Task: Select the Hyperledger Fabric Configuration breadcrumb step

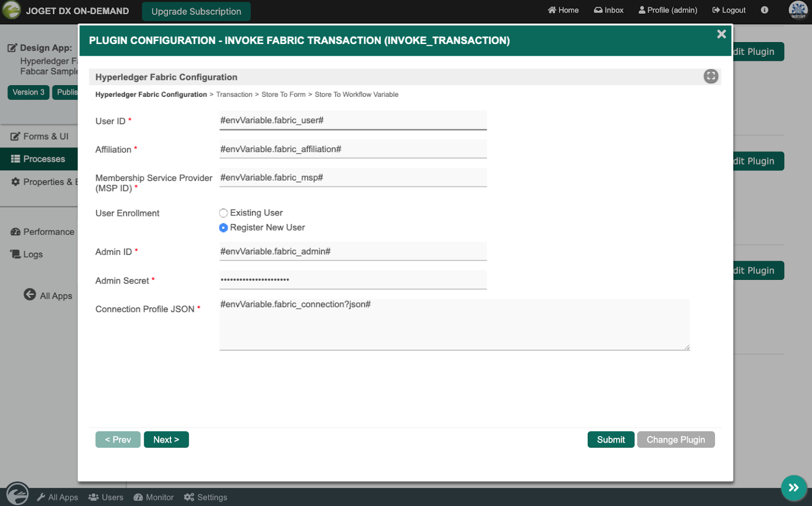Action: [x=151, y=94]
